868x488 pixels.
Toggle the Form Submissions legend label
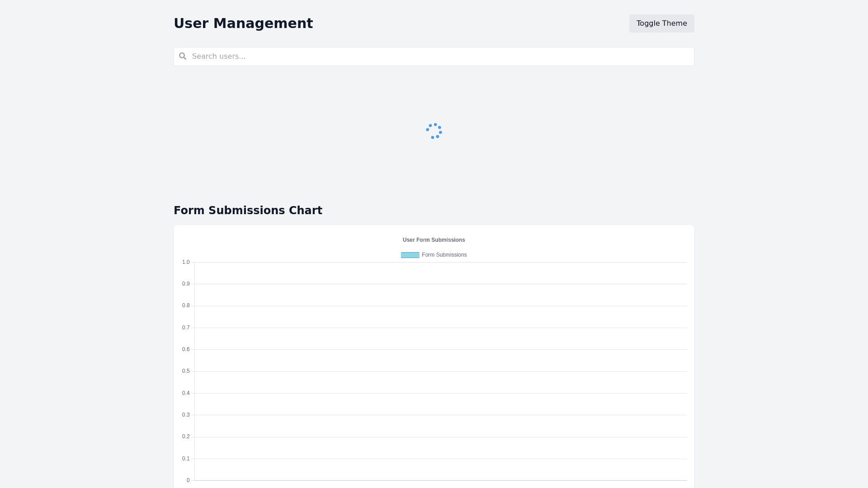point(444,255)
